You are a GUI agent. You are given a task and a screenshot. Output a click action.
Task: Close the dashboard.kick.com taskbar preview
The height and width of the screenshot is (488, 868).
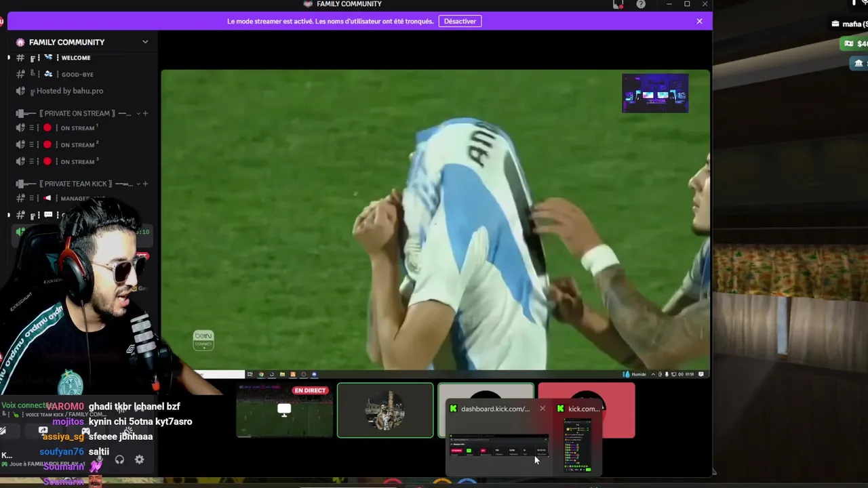coord(542,409)
